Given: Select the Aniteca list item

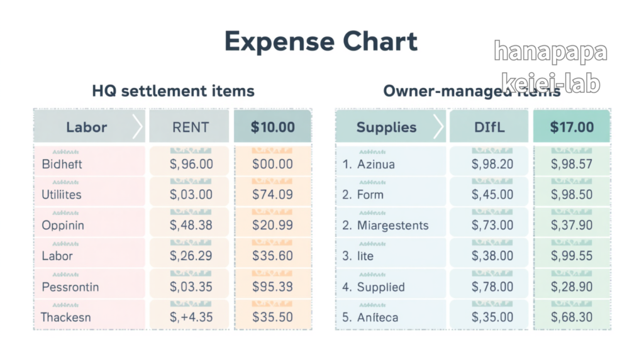Looking at the screenshot, I should [x=377, y=317].
